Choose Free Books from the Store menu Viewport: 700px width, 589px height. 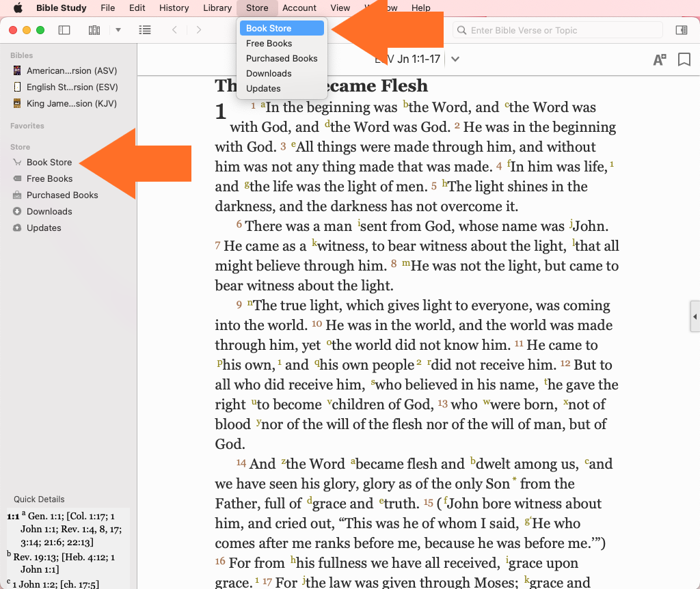point(269,43)
